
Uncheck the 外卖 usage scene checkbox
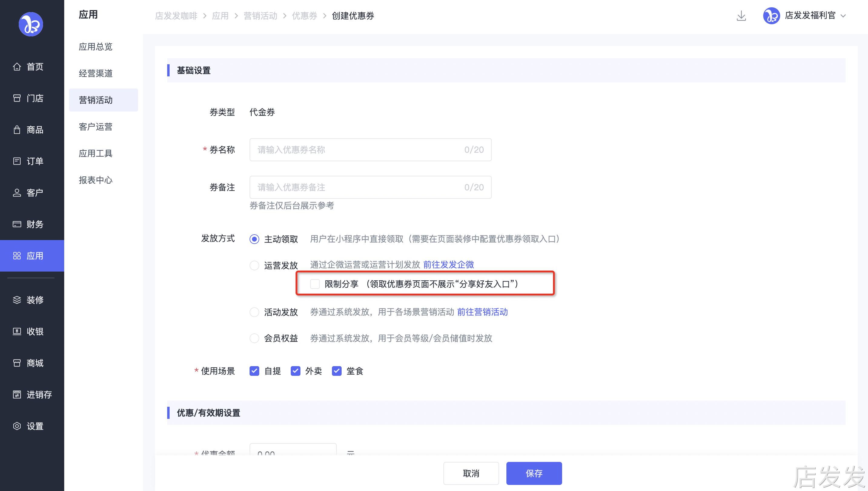(x=296, y=371)
